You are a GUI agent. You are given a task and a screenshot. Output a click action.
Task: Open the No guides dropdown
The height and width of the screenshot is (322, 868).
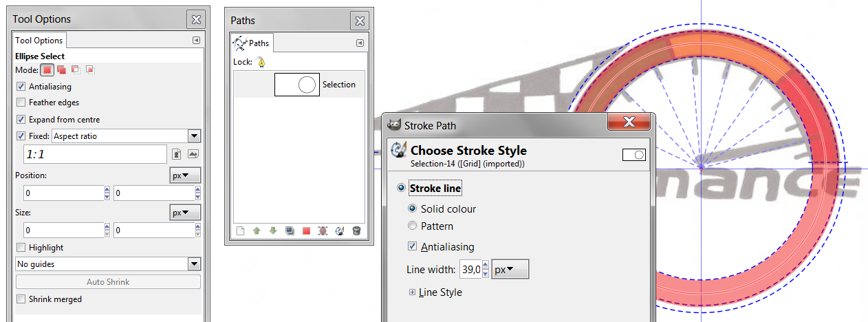coord(193,264)
